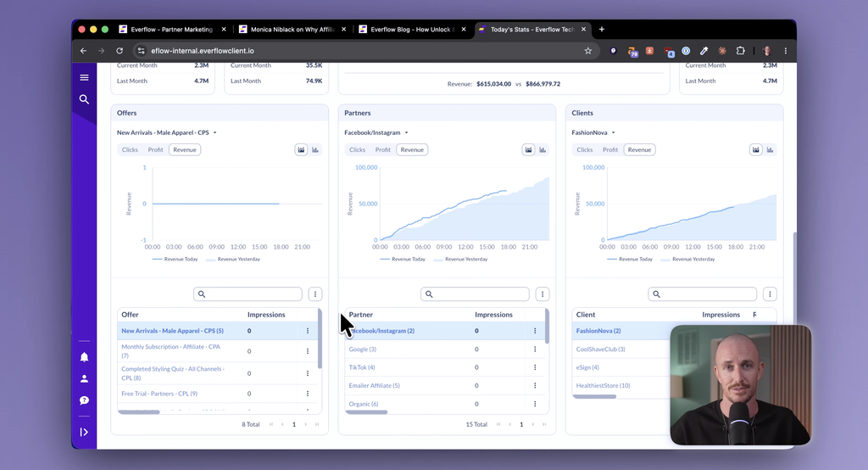Select Revenue metric in the Clients chart
This screenshot has width=868, height=470.
coord(639,149)
